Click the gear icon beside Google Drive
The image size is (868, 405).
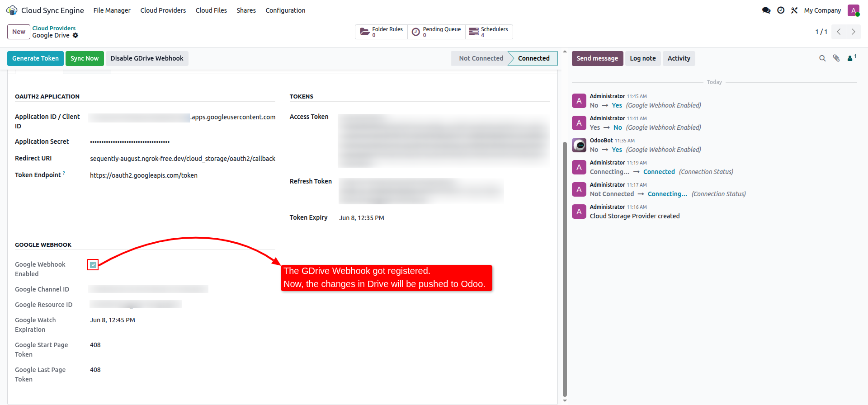pos(75,35)
